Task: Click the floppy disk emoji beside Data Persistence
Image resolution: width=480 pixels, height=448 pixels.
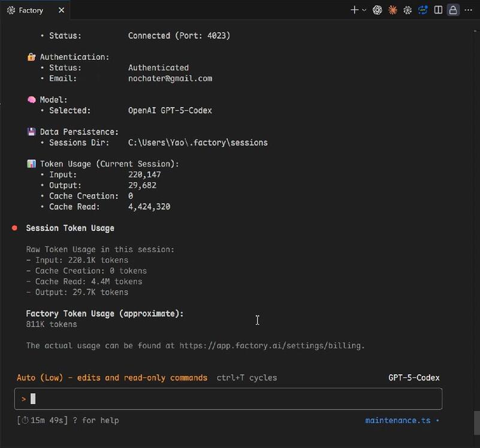Action: 32,132
